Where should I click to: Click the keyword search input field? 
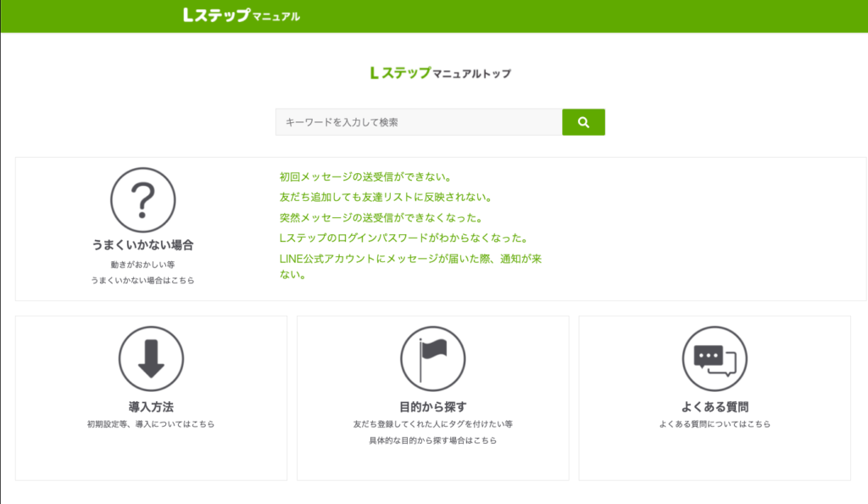[x=419, y=122]
